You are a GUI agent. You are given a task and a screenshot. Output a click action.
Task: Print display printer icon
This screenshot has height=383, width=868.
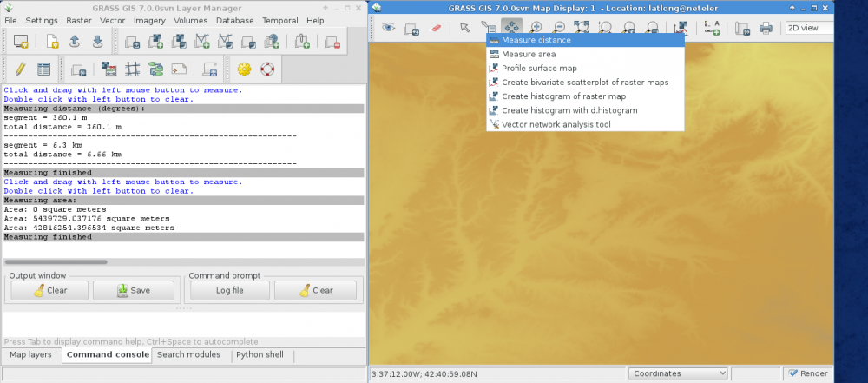(766, 27)
